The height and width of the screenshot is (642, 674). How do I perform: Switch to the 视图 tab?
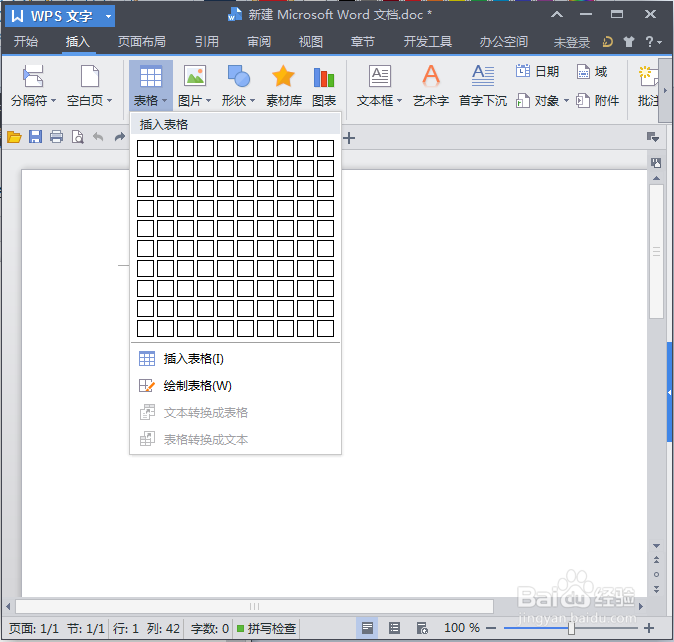(311, 42)
